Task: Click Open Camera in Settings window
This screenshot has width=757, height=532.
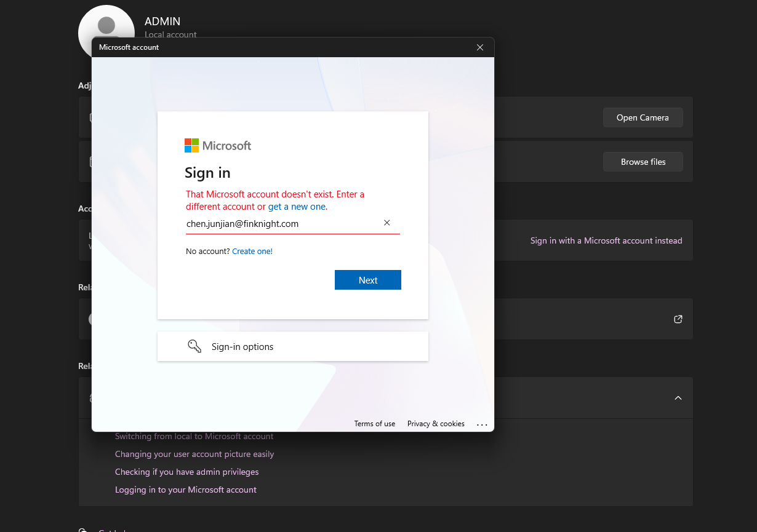Action: pyautogui.click(x=643, y=117)
